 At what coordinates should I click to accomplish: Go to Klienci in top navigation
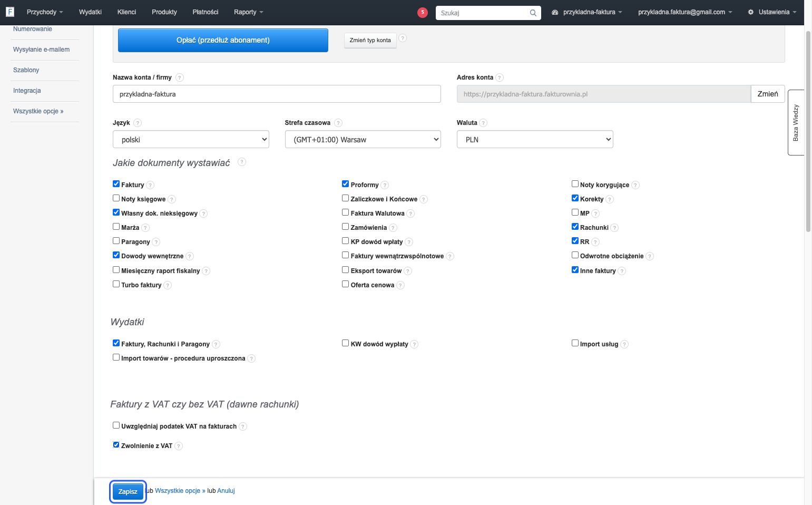pyautogui.click(x=126, y=12)
